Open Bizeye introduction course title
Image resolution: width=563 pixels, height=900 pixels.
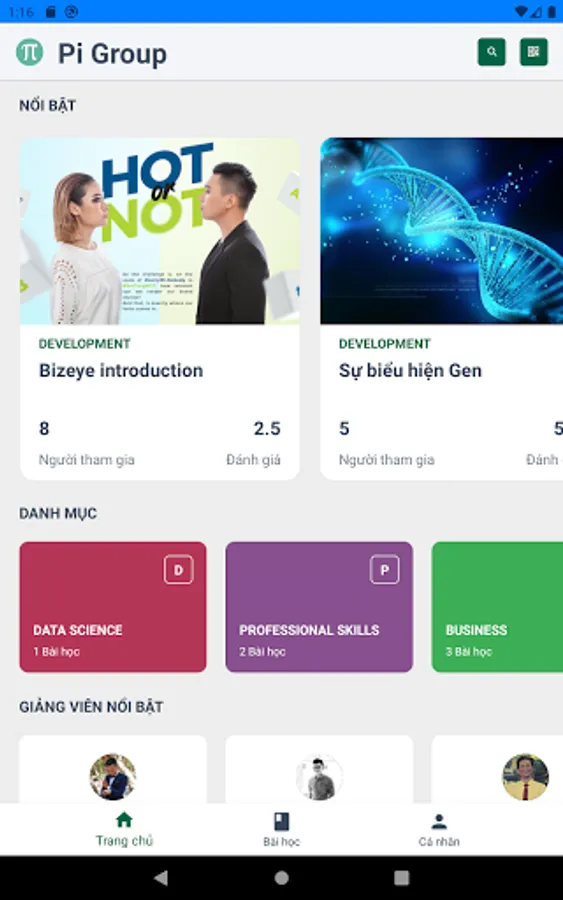(x=121, y=371)
